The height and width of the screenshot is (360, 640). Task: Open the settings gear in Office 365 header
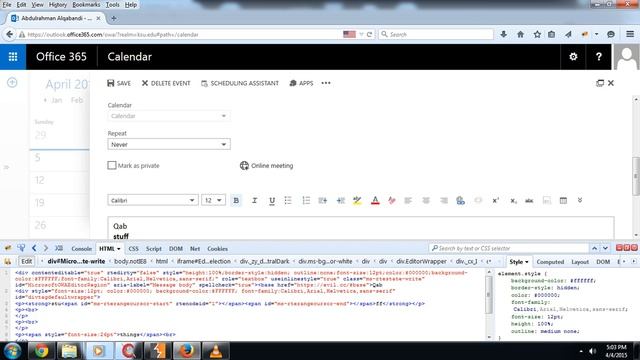click(x=573, y=57)
